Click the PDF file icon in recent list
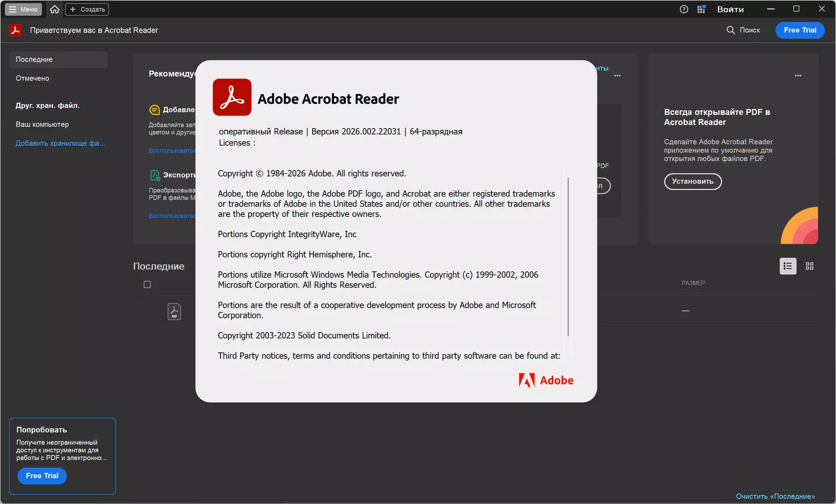Viewport: 836px width, 504px height. click(174, 311)
